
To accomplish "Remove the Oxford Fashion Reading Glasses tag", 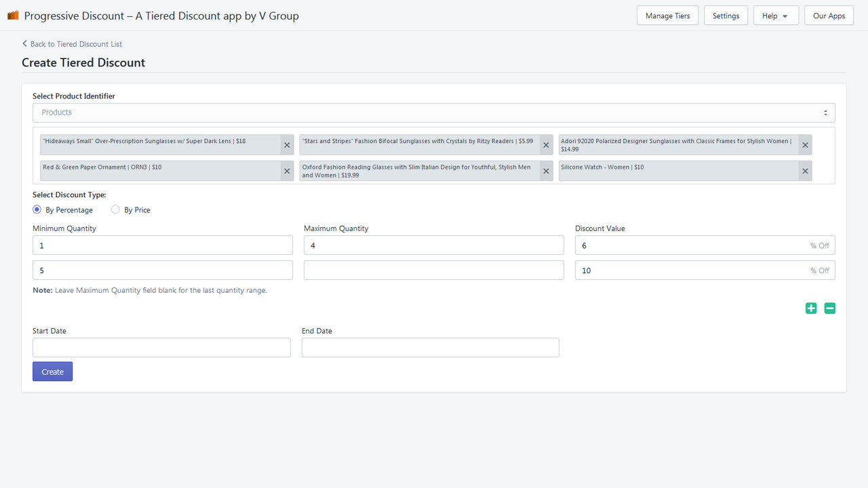I will click(547, 171).
